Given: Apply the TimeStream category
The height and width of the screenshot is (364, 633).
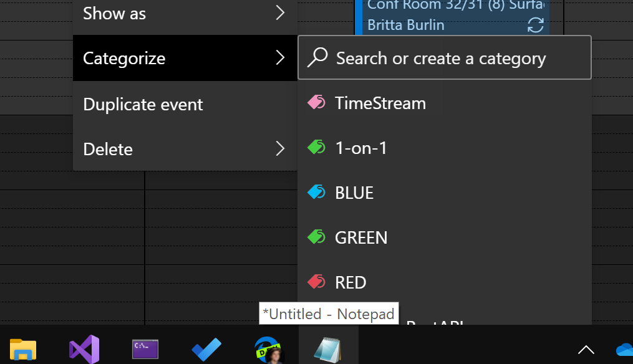Looking at the screenshot, I should (x=445, y=103).
